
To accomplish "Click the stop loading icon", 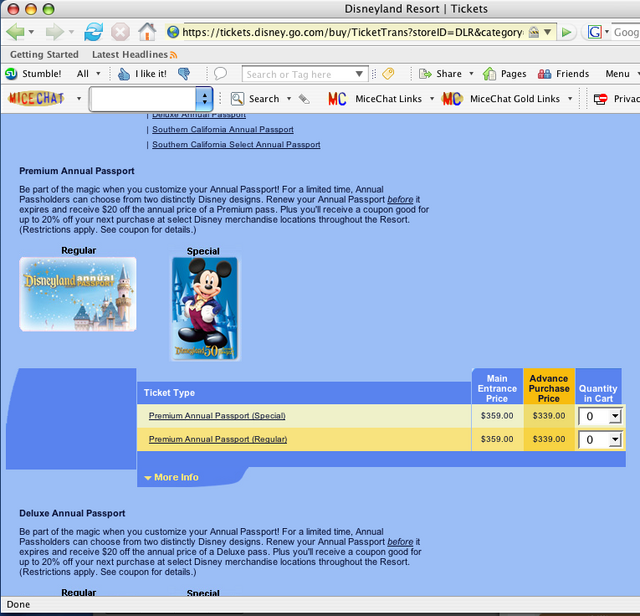I will click(120, 32).
